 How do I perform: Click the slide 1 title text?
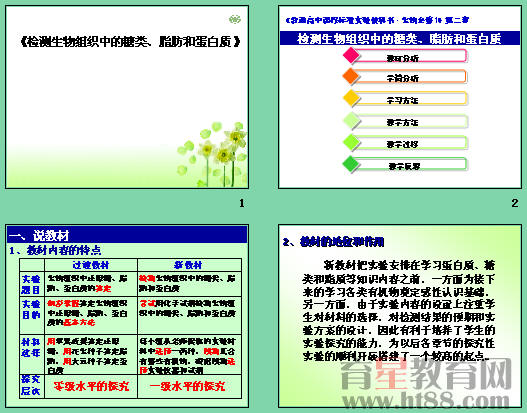pyautogui.click(x=130, y=42)
